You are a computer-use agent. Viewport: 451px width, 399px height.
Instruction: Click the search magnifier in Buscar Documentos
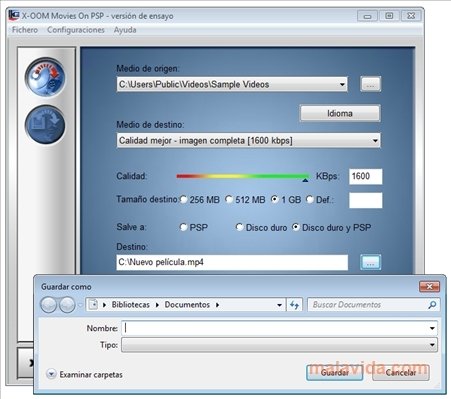[432, 305]
